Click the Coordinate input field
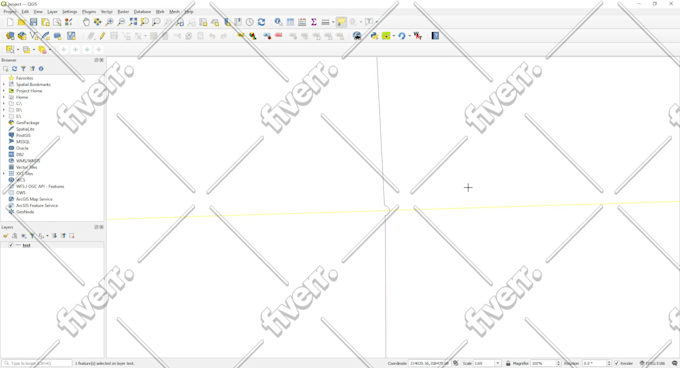 click(429, 363)
